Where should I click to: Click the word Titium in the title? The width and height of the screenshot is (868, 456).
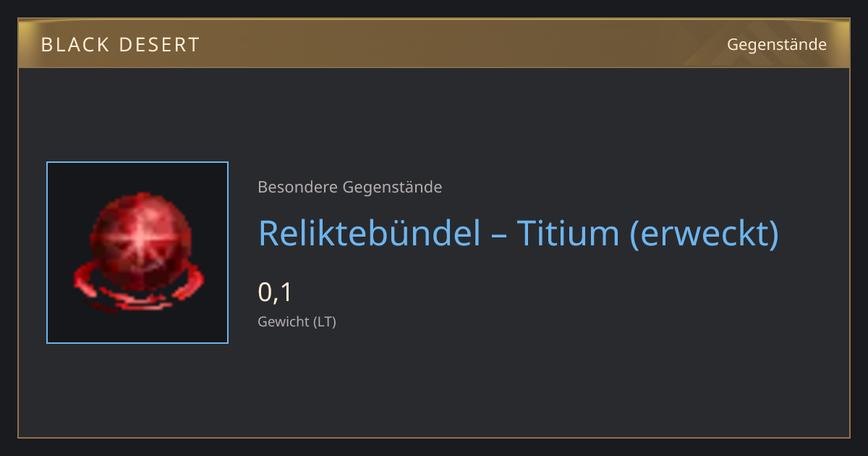pyautogui.click(x=569, y=233)
